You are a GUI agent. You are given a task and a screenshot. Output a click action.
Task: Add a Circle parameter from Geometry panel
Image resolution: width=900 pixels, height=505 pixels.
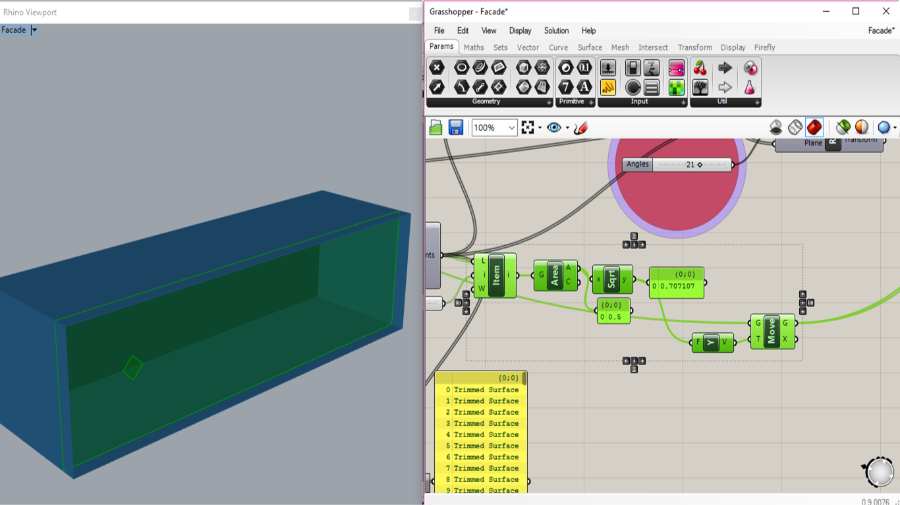click(x=461, y=68)
